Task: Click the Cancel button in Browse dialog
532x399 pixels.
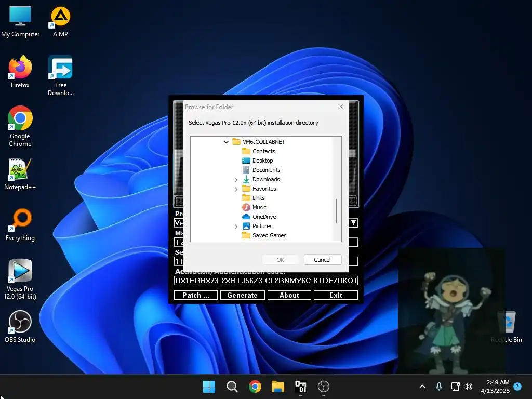Action: coord(322,260)
